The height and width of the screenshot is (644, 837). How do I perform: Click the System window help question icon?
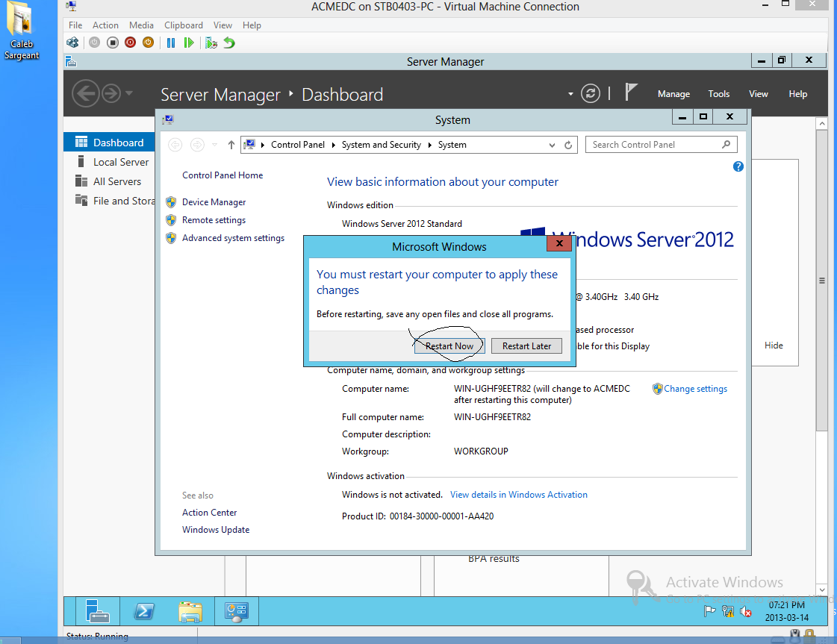click(x=738, y=166)
